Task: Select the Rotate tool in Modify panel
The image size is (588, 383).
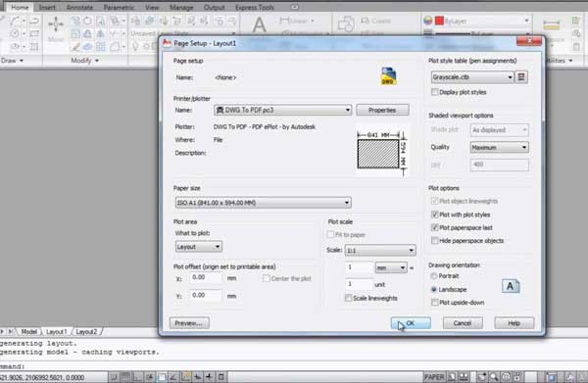Action: pos(87,21)
